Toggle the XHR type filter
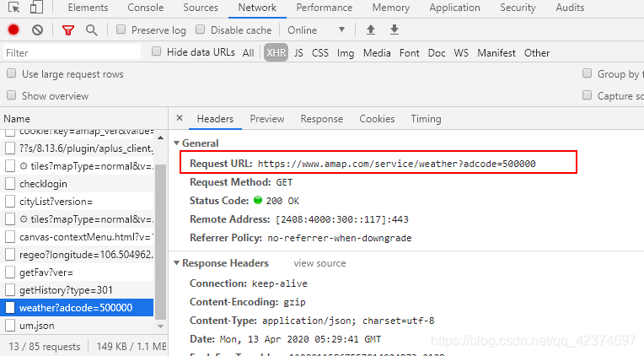The image size is (644, 356). (x=276, y=53)
